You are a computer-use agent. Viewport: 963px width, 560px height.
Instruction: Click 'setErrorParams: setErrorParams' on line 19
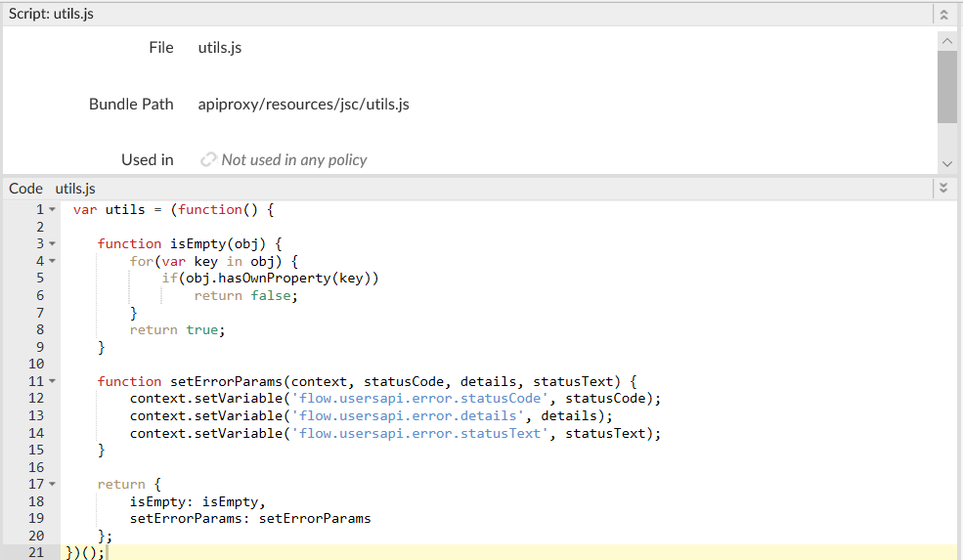point(250,519)
